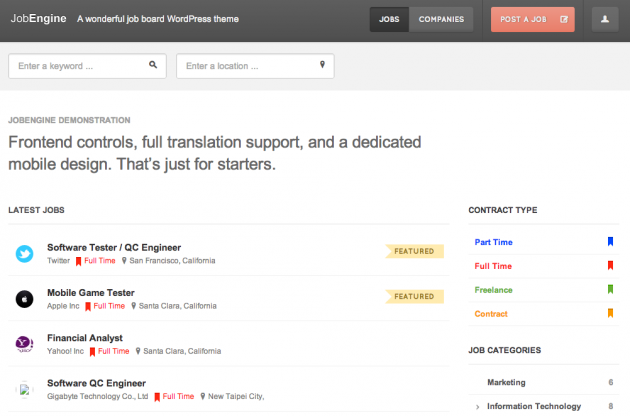Screen dimensions: 630x416
Task: Click the Apple company logo
Action: [x=25, y=299]
